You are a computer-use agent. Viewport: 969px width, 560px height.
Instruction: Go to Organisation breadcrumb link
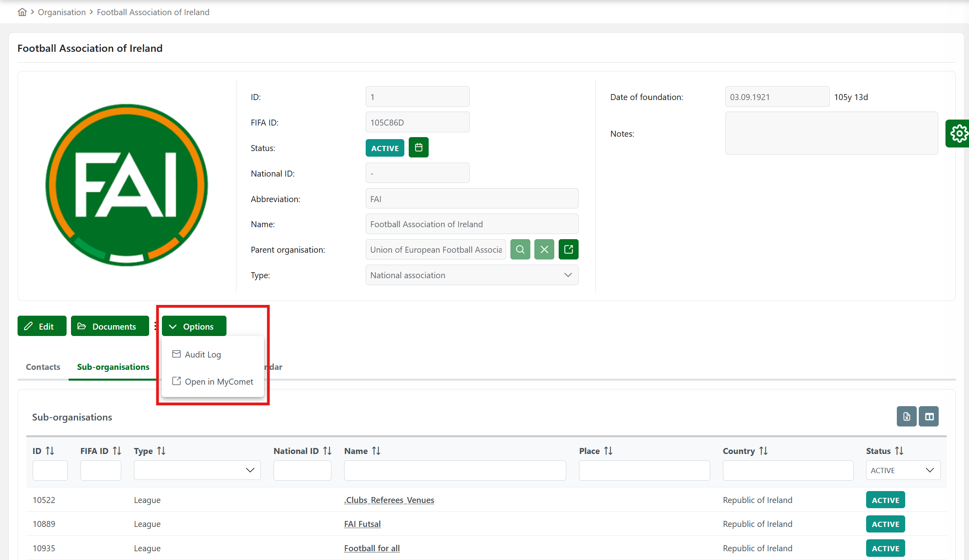tap(62, 12)
